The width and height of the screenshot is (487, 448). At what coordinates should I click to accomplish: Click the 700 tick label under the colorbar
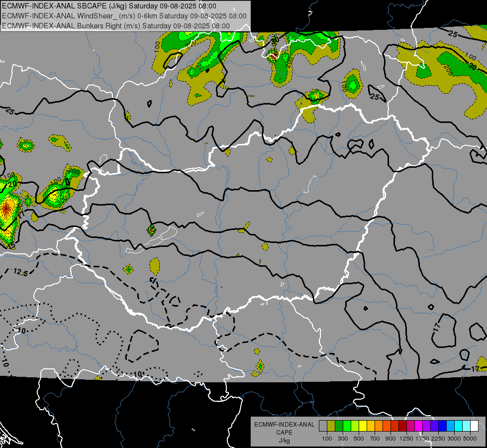375,439
